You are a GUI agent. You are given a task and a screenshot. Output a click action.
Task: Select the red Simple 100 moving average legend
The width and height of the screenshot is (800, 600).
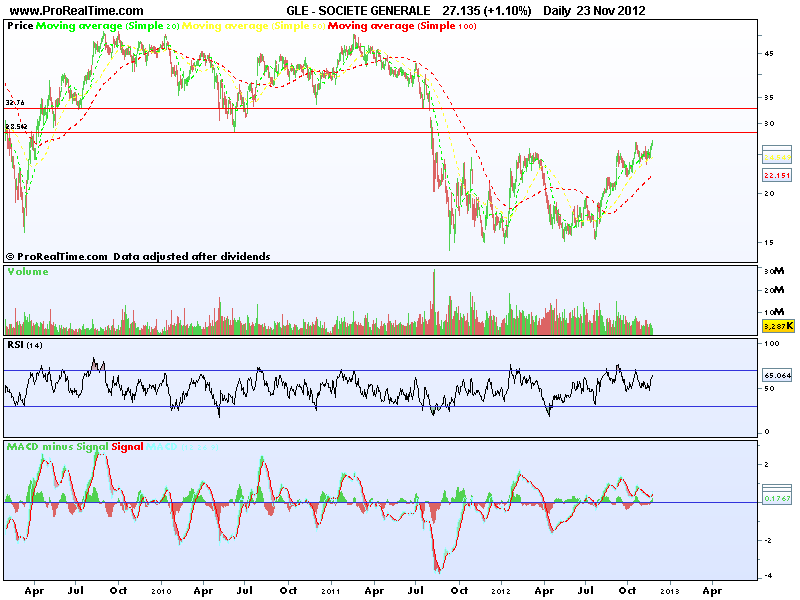click(x=402, y=26)
